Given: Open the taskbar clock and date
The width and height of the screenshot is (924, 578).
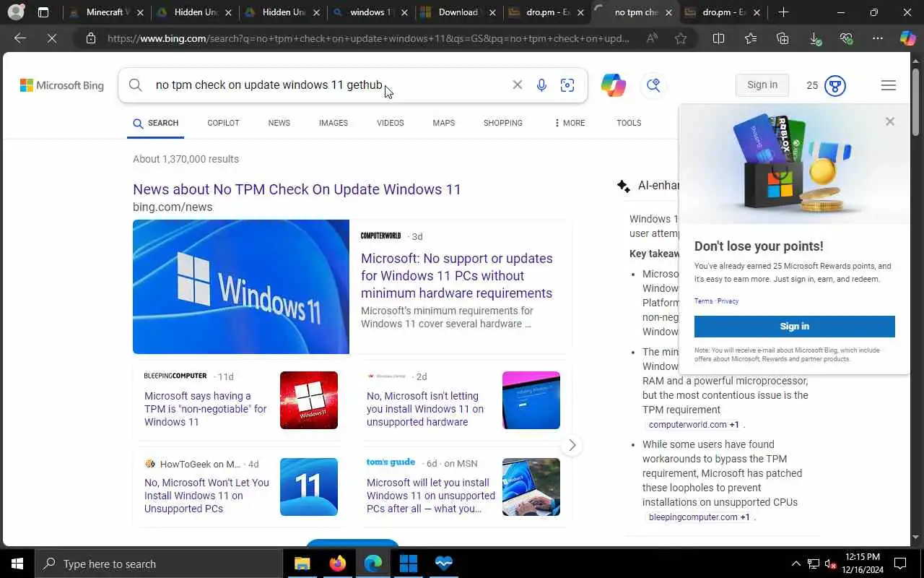Looking at the screenshot, I should [x=862, y=564].
